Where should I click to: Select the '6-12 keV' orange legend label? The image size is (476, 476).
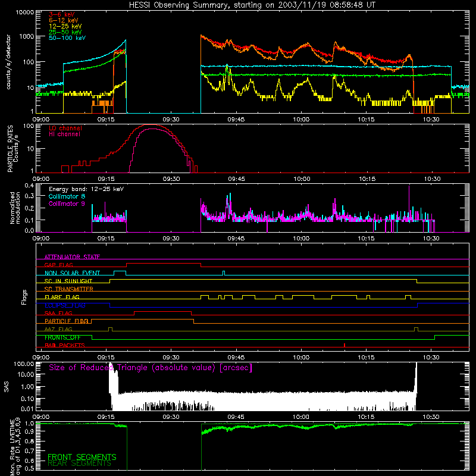click(64, 20)
